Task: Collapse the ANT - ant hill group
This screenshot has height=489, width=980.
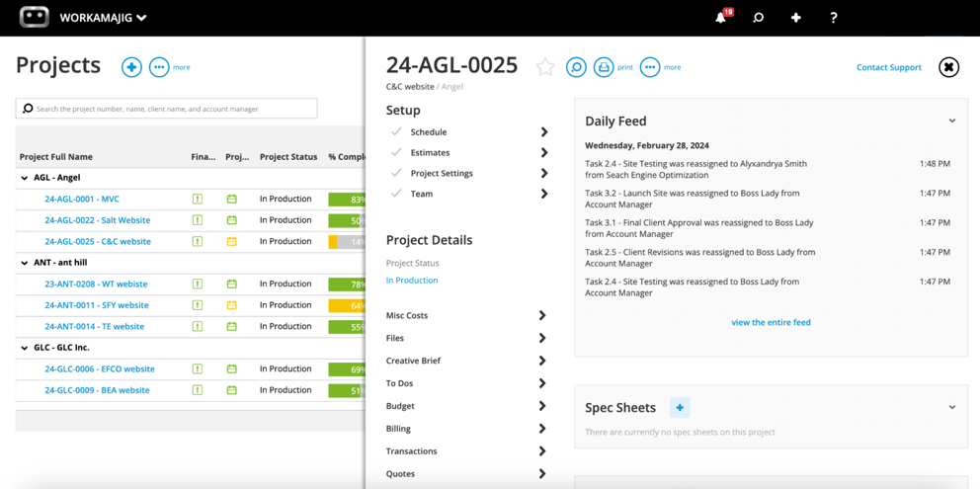Action: click(x=25, y=263)
